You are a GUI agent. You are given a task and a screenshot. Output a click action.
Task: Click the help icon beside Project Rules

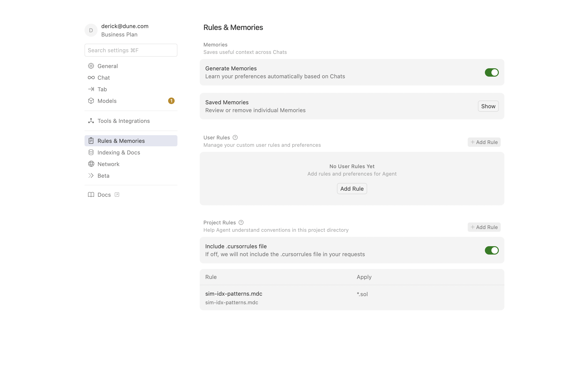tap(241, 222)
